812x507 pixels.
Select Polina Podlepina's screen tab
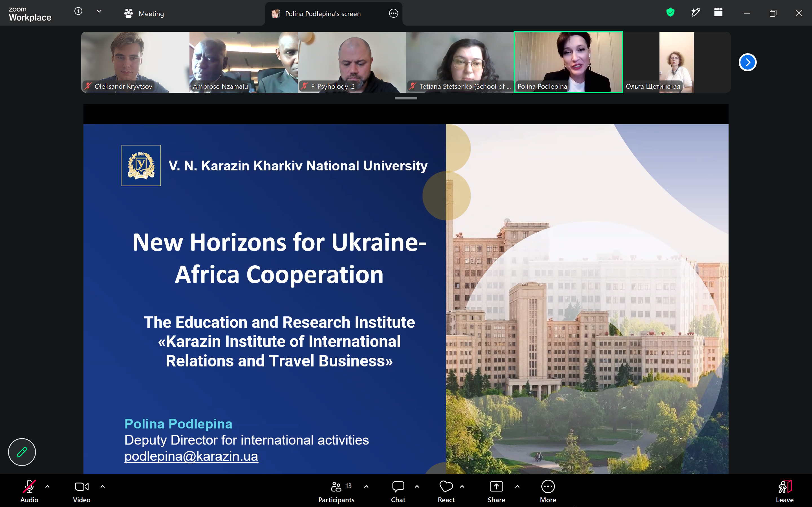click(334, 14)
